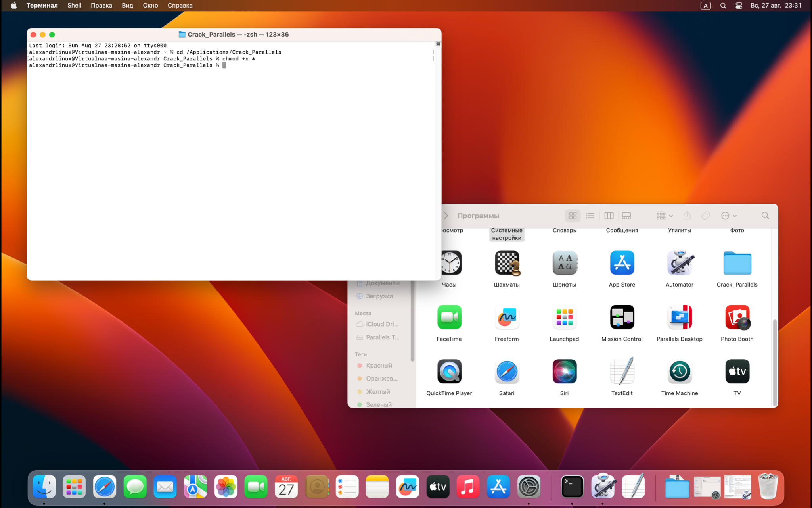Click the Finder search magnifier
Screen dimensions: 812x508
click(x=765, y=216)
